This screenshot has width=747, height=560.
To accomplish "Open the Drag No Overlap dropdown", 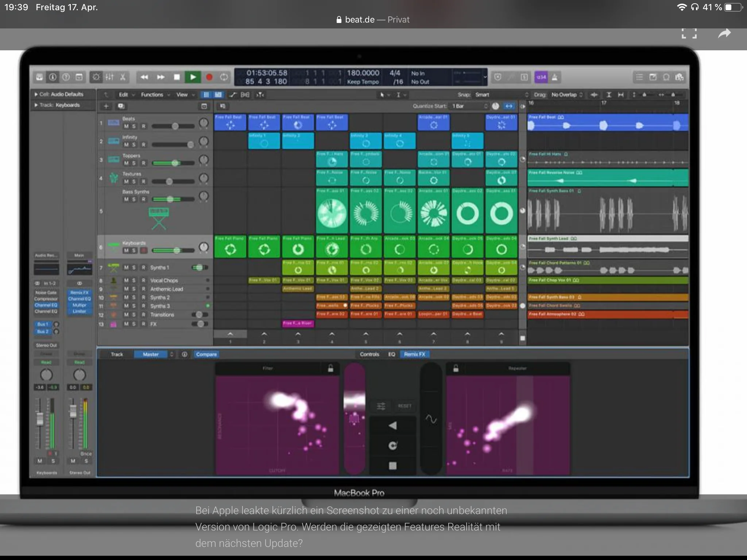I will 567,95.
